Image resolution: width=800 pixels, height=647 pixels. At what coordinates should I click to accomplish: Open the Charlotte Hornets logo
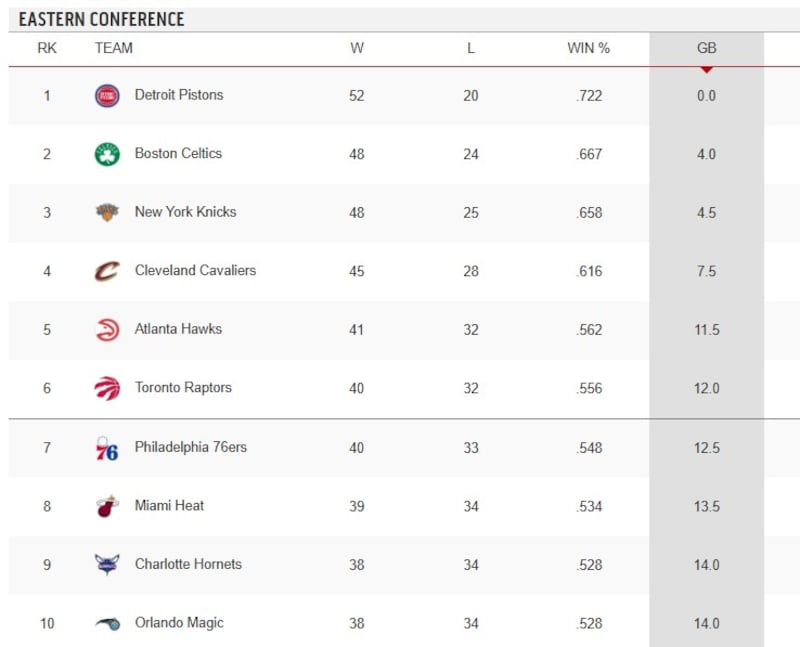pos(106,565)
